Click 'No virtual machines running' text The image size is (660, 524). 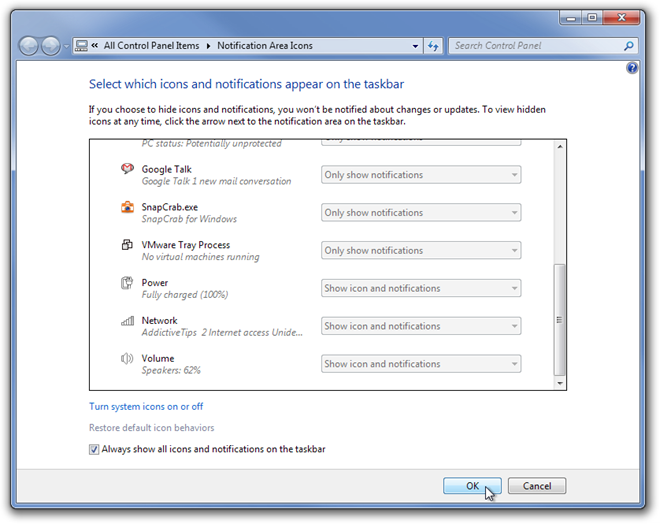tap(200, 257)
